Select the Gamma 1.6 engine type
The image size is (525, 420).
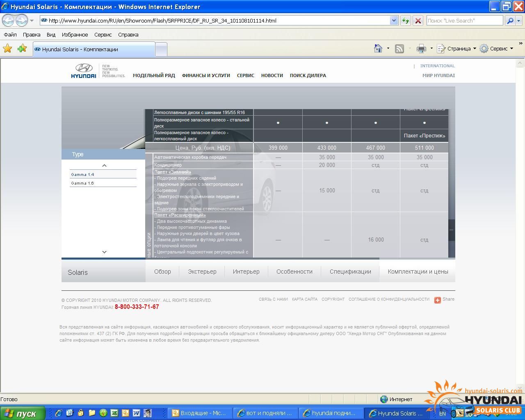point(103,183)
